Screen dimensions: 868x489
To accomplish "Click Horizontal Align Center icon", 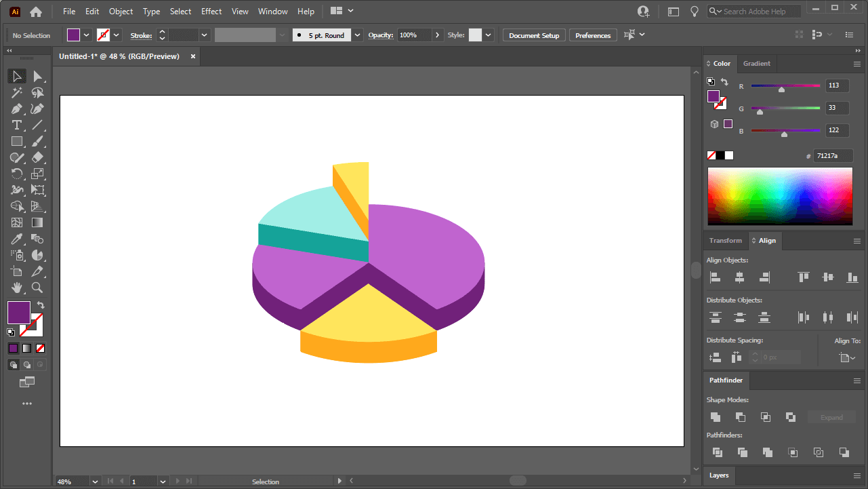I will click(739, 277).
